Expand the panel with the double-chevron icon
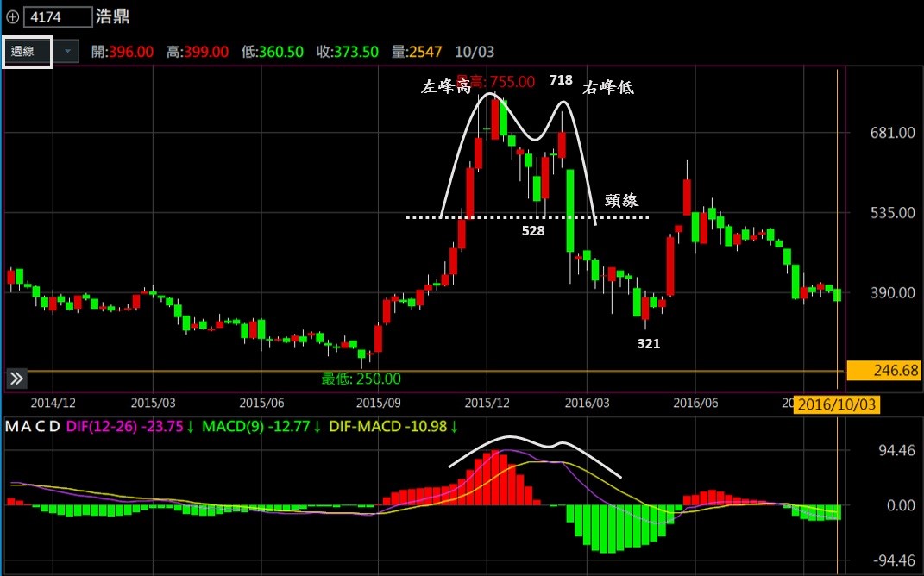Screen dimensions: 924x576 pos(16,379)
